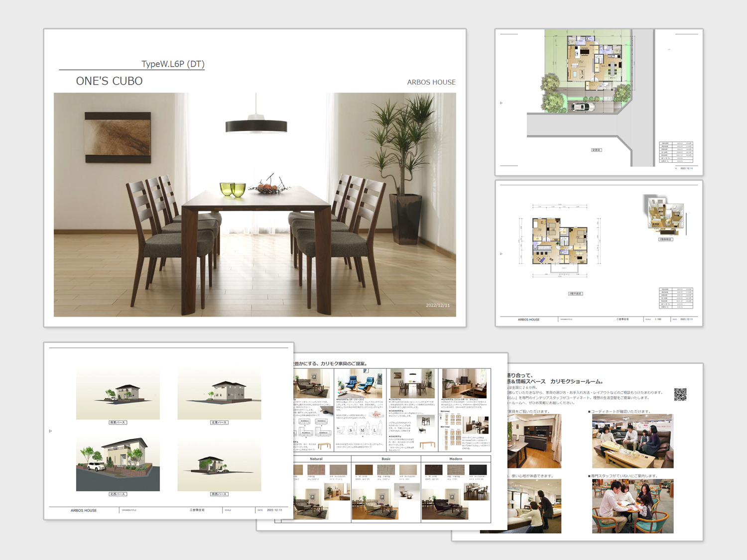The width and height of the screenshot is (747, 560).
Task: Click the date in perspectives page footer
Action: point(274,510)
